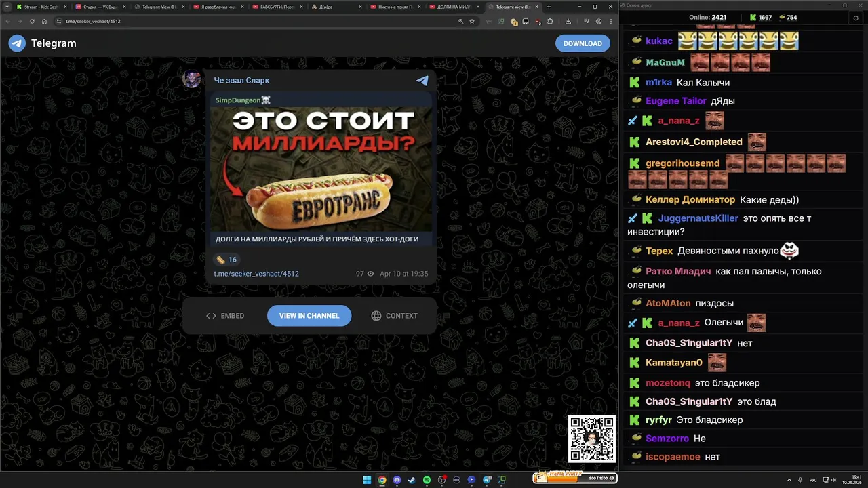The width and height of the screenshot is (868, 488).
Task: Click the QR code overlay
Action: [592, 439]
